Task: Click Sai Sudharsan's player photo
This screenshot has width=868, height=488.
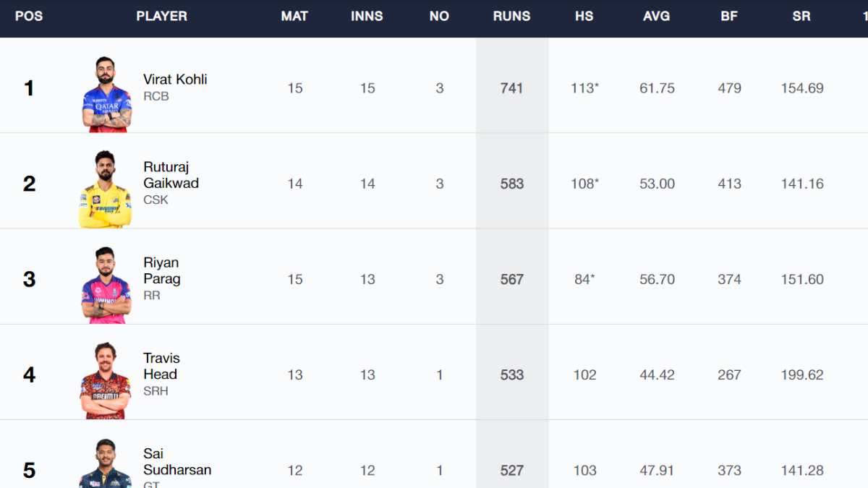Action: click(106, 464)
